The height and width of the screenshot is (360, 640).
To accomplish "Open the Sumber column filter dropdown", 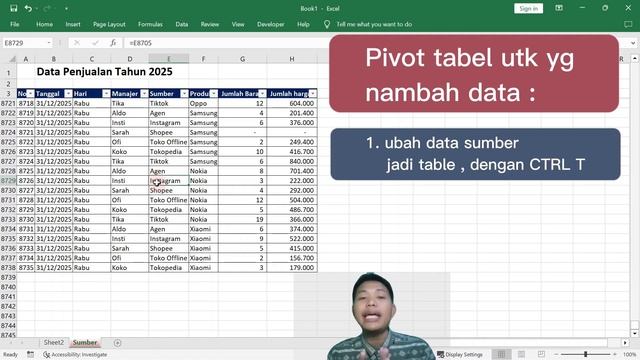I will point(184,94).
